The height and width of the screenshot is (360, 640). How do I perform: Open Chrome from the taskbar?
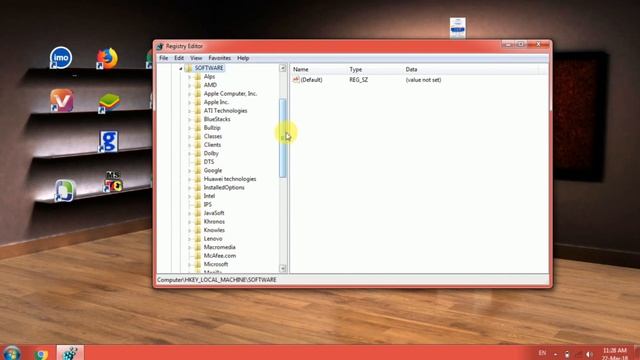tap(41, 354)
